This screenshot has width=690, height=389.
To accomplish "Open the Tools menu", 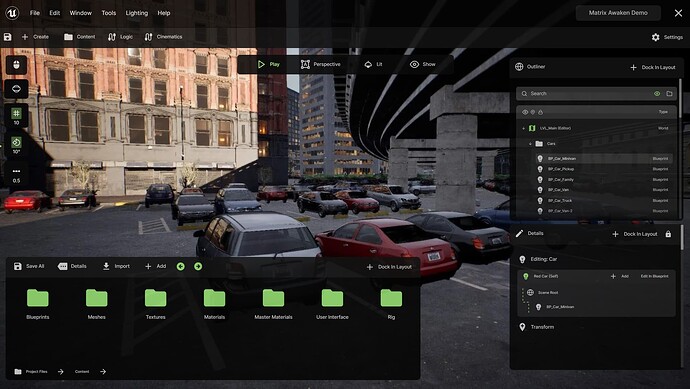I will 109,13.
